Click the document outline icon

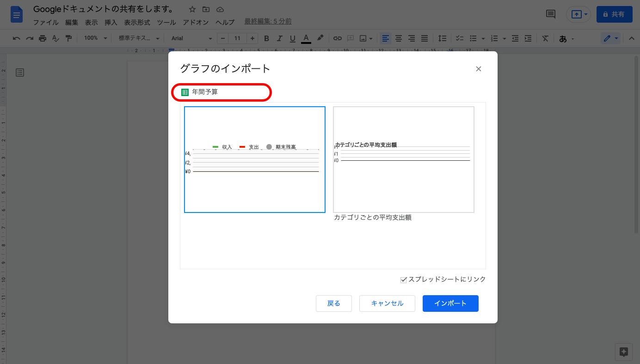20,72
